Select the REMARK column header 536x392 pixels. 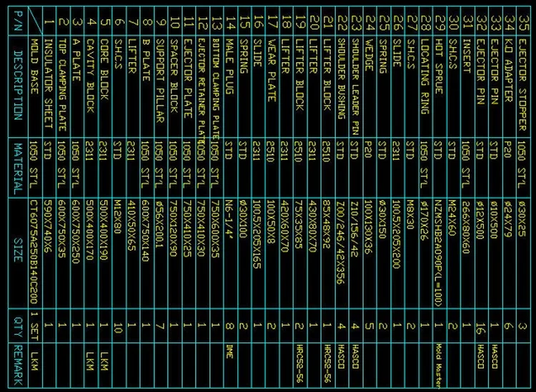(19, 366)
